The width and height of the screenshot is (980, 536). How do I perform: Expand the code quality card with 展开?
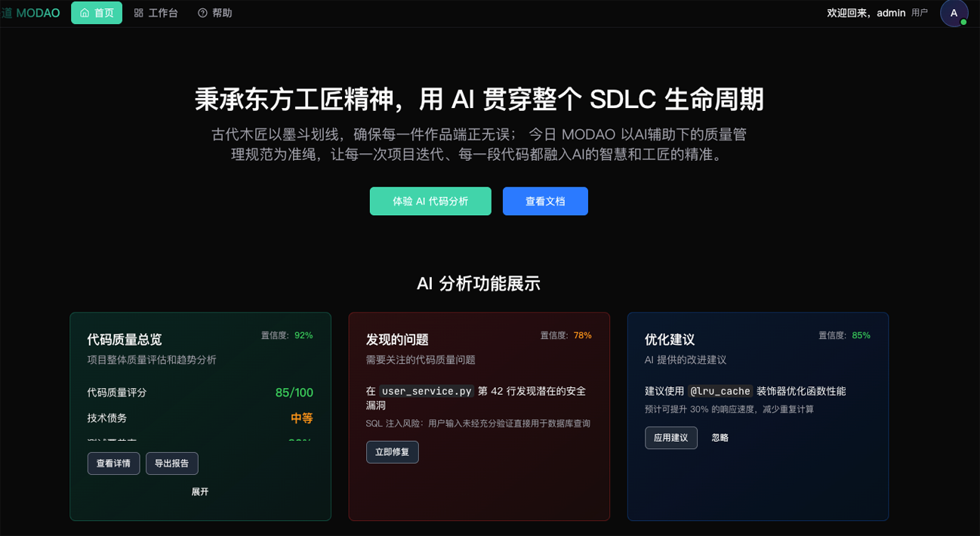(200, 491)
